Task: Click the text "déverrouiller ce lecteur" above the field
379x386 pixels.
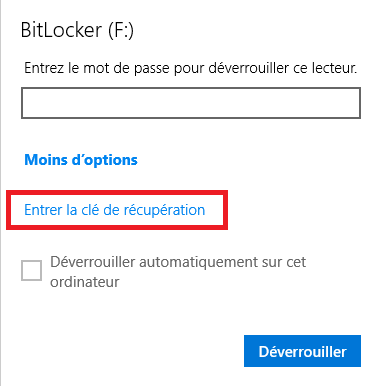Action: [x=283, y=68]
